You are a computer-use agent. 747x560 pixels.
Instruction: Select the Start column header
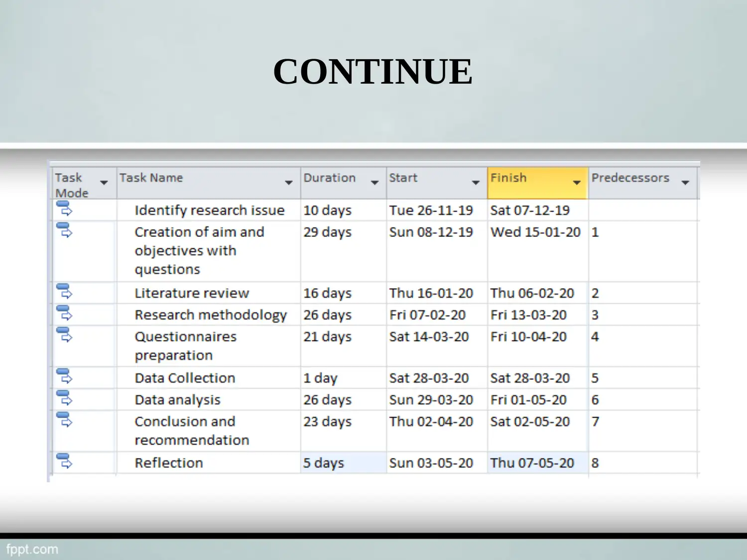point(437,183)
